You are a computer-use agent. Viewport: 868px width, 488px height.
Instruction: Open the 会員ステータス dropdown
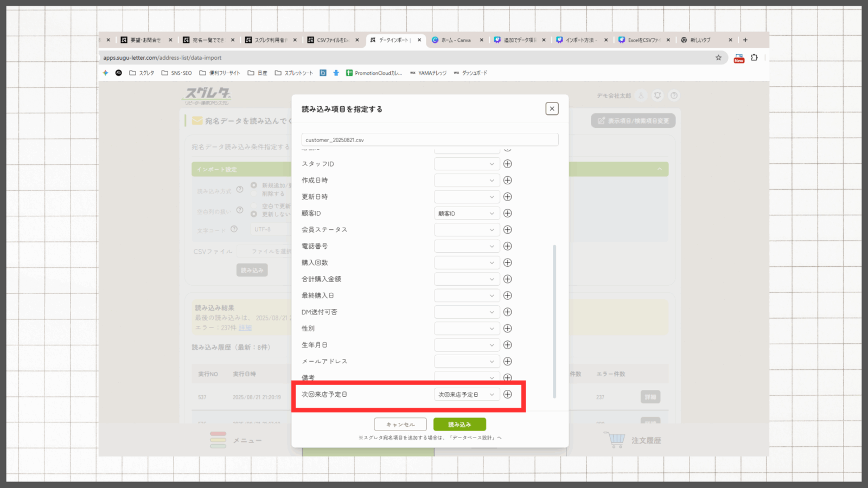click(467, 229)
